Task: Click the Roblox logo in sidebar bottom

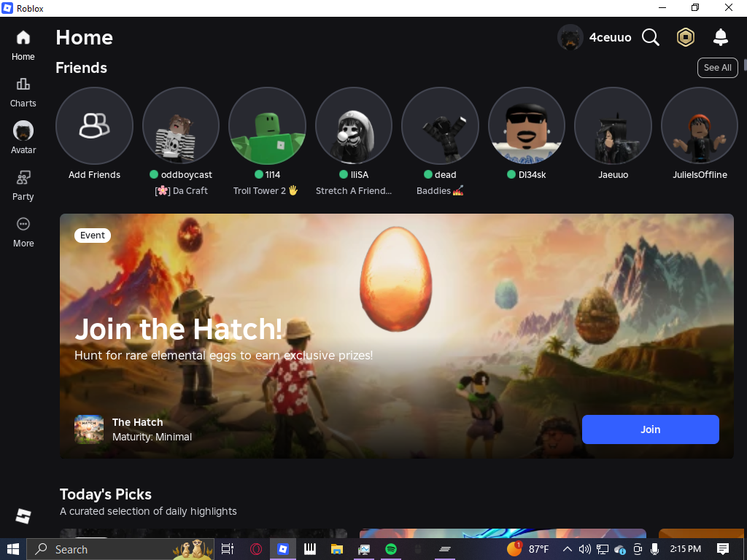Action: coord(23,516)
